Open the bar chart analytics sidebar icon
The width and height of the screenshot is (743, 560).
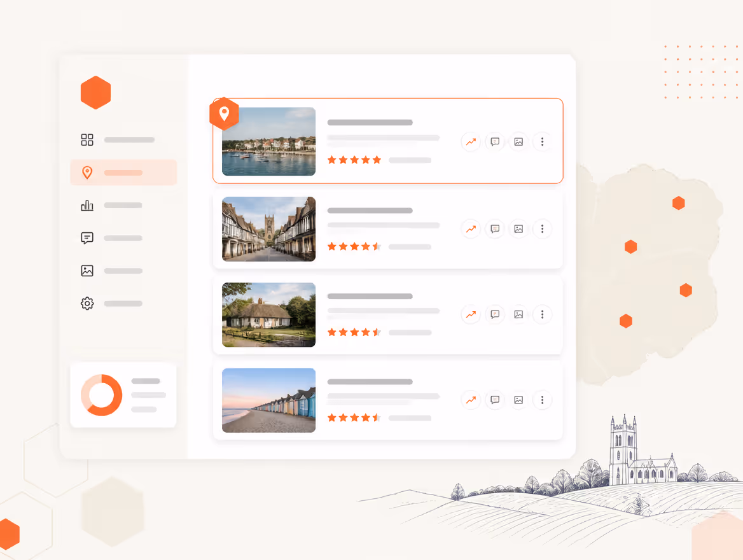point(87,206)
